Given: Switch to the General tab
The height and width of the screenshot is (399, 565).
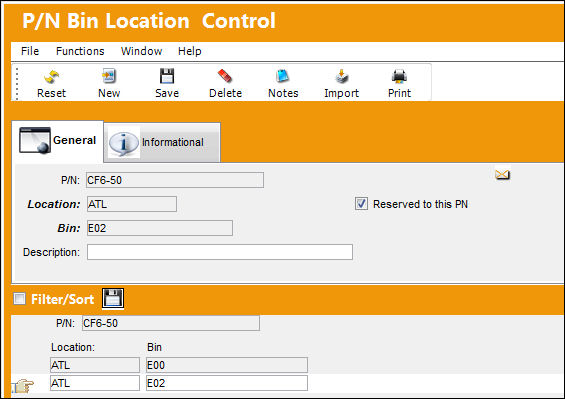Looking at the screenshot, I should (58, 141).
